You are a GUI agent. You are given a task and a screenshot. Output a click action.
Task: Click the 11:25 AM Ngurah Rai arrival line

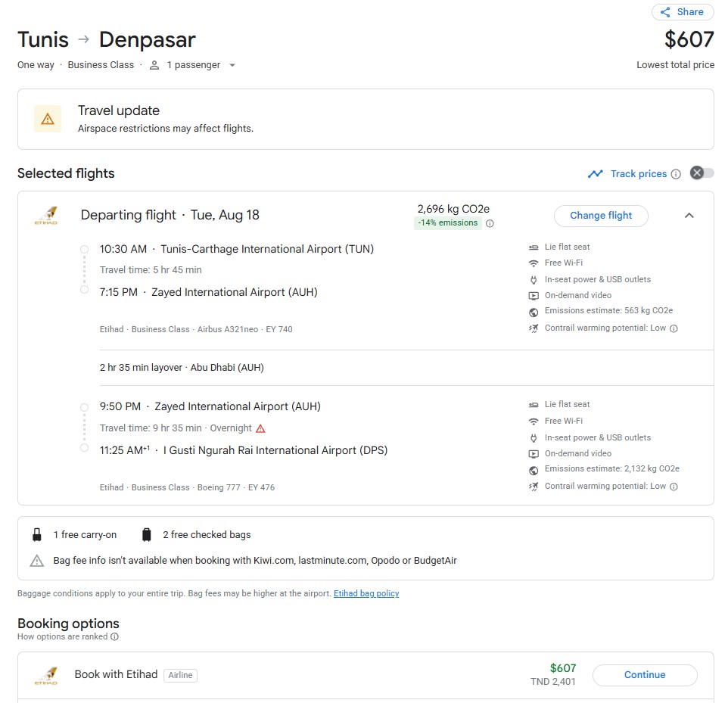point(244,450)
